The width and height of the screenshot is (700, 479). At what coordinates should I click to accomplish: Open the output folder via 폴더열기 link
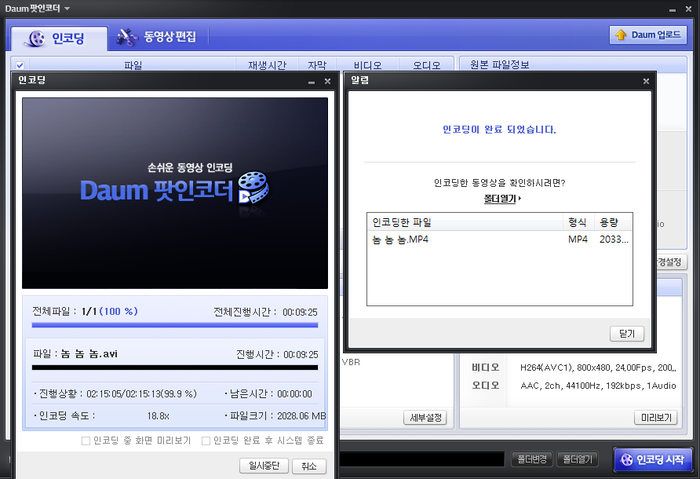[502, 199]
